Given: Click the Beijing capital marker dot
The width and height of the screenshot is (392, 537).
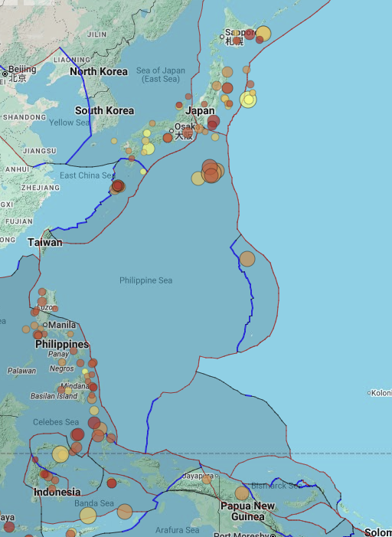Looking at the screenshot, I should tap(5, 74).
